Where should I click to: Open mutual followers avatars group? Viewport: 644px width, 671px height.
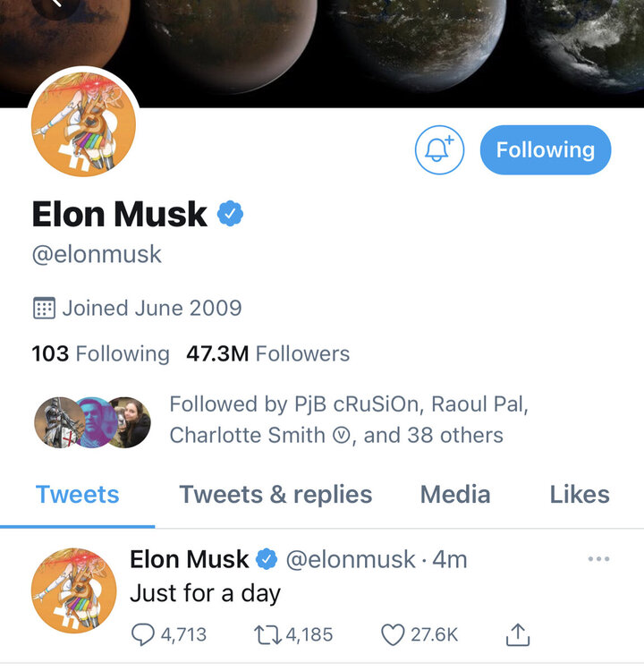pyautogui.click(x=92, y=422)
